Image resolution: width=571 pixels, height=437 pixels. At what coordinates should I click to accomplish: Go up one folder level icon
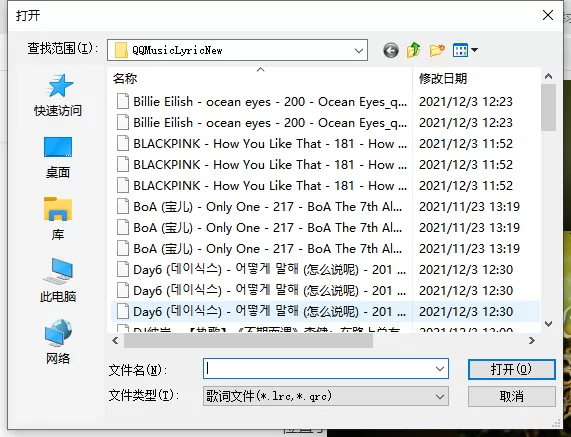[414, 50]
